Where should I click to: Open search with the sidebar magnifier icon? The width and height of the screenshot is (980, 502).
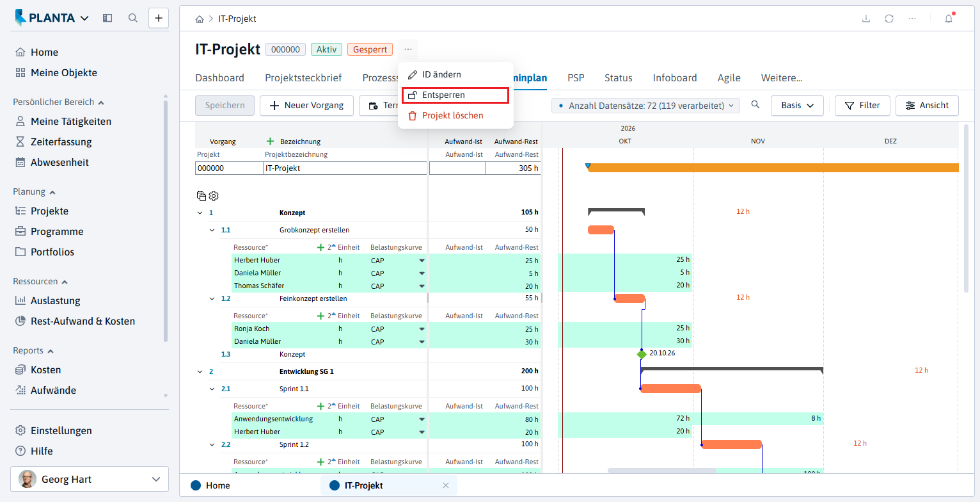click(x=133, y=18)
